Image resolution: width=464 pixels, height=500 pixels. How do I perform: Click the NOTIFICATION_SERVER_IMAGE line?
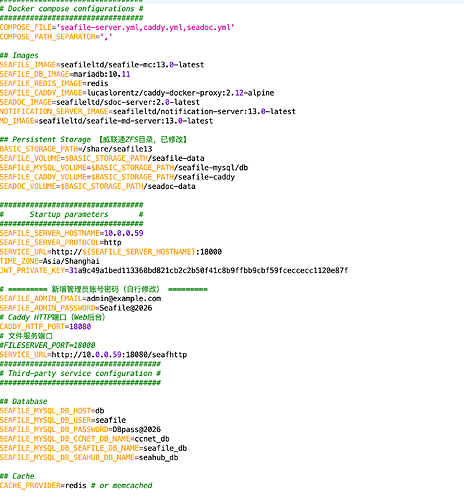148,111
